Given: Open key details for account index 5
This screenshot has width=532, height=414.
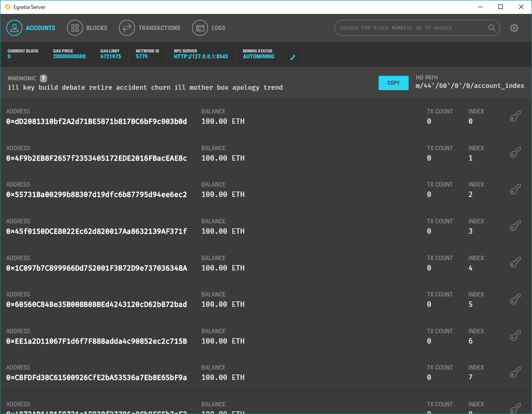Looking at the screenshot, I should coord(515,299).
